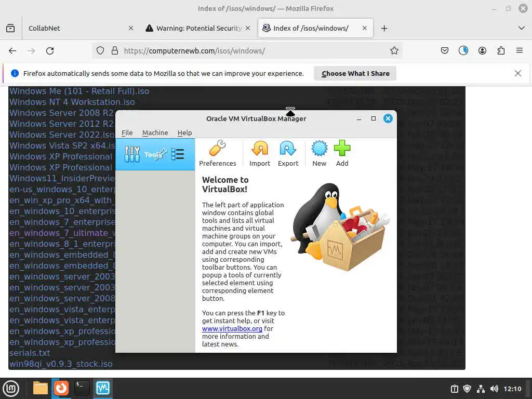
Task: Close the Warning: Potential Security tab
Action: [248, 28]
